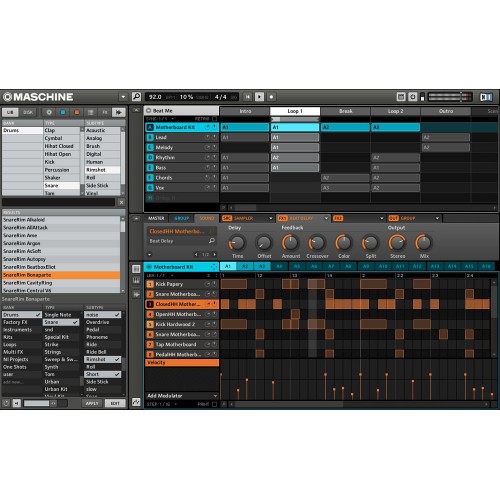Adjust the Output Mix knob
The height and width of the screenshot is (500, 500).
(424, 243)
